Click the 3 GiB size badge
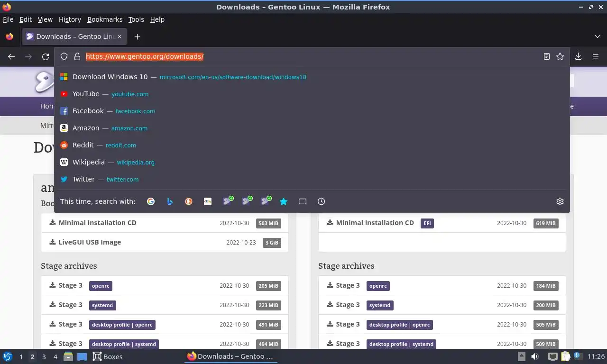The height and width of the screenshot is (364, 607). tap(272, 243)
